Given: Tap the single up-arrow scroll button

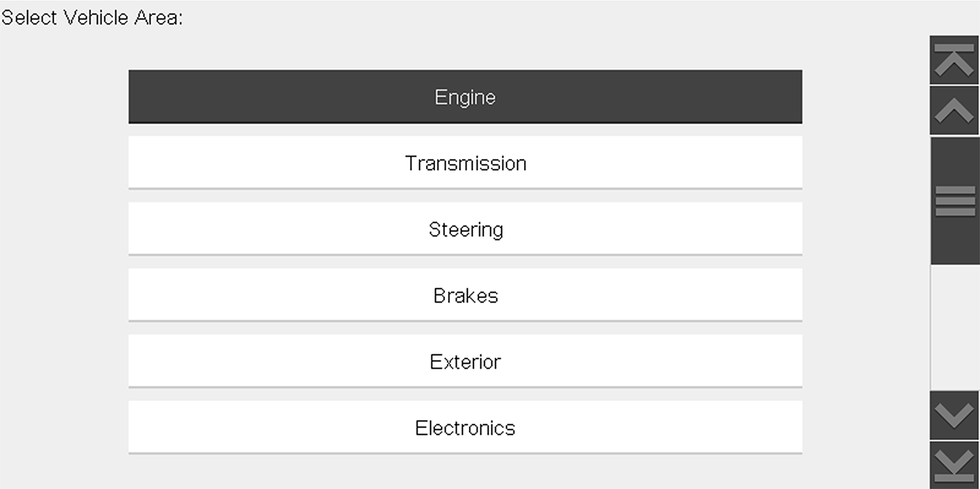Looking at the screenshot, I should (955, 111).
